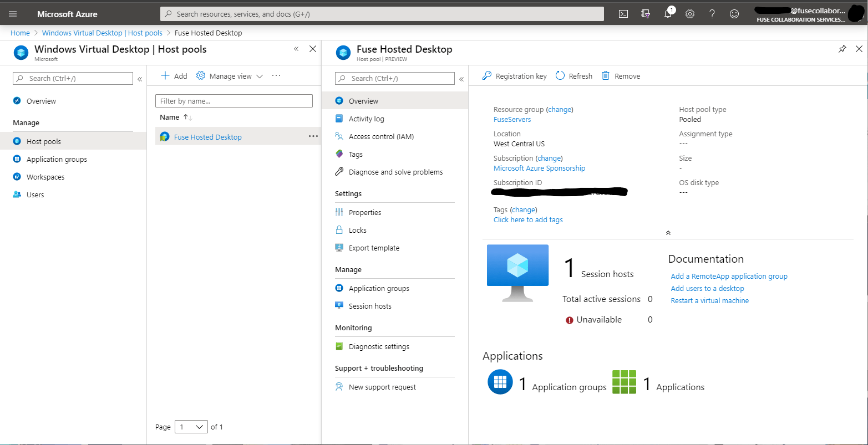The height and width of the screenshot is (445, 868).
Task: Open 'Add users to a desktop' documentation
Action: point(707,288)
